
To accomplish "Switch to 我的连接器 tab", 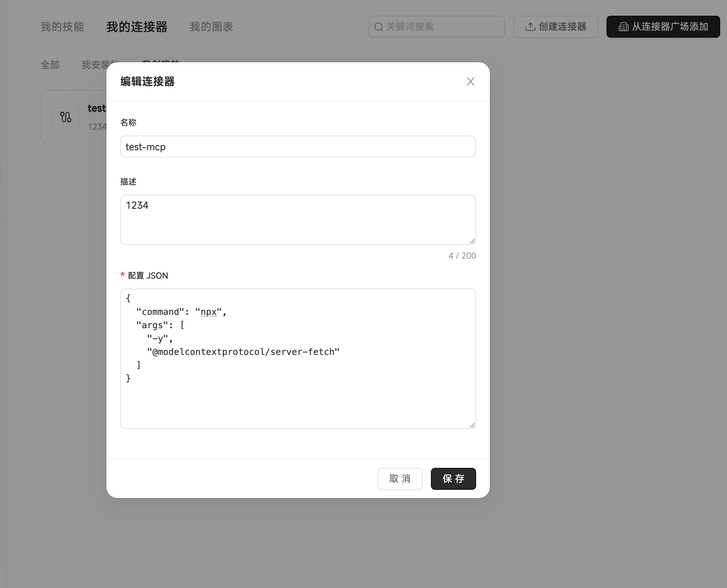I will click(x=137, y=27).
